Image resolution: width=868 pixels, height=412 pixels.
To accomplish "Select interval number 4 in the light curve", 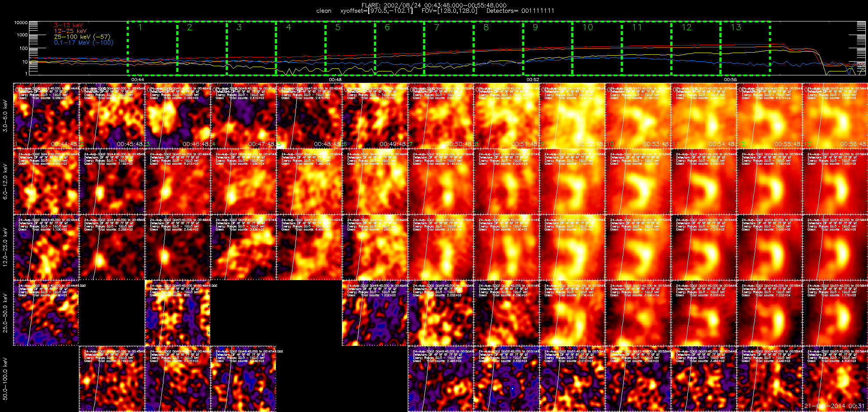I will [288, 27].
